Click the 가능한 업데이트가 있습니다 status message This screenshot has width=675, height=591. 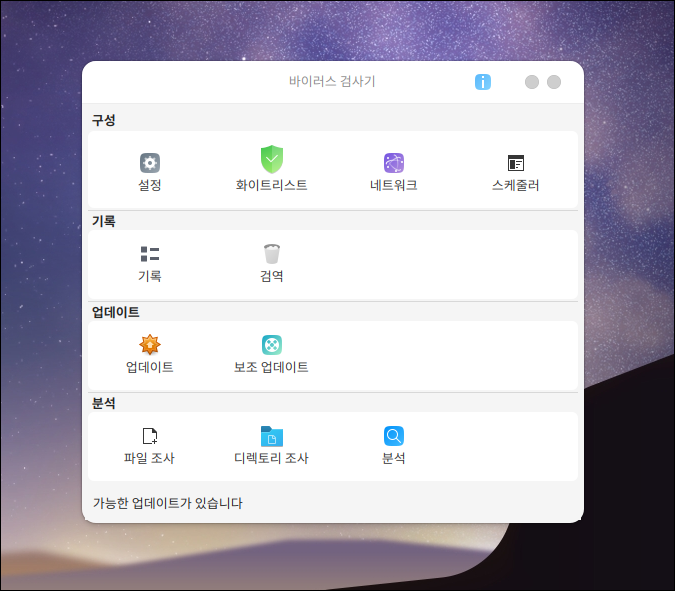(x=167, y=503)
